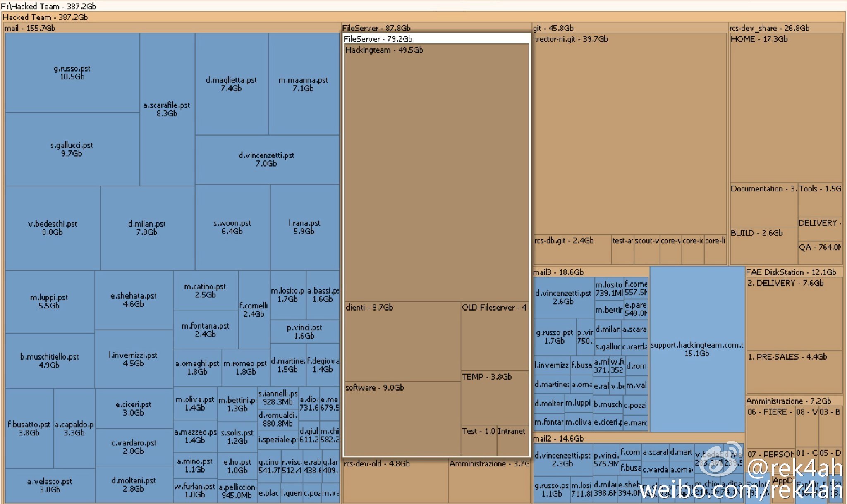Click Amministrazione 3.7G block under FileServer

coord(490,480)
